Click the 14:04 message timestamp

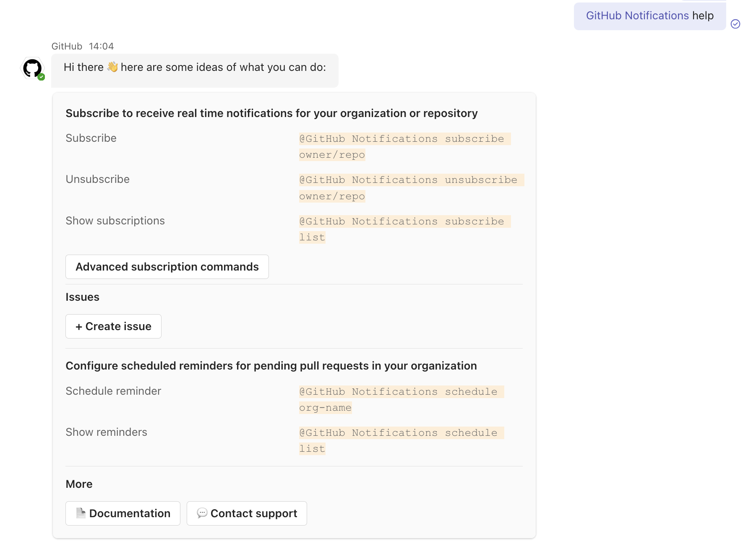pyautogui.click(x=101, y=46)
